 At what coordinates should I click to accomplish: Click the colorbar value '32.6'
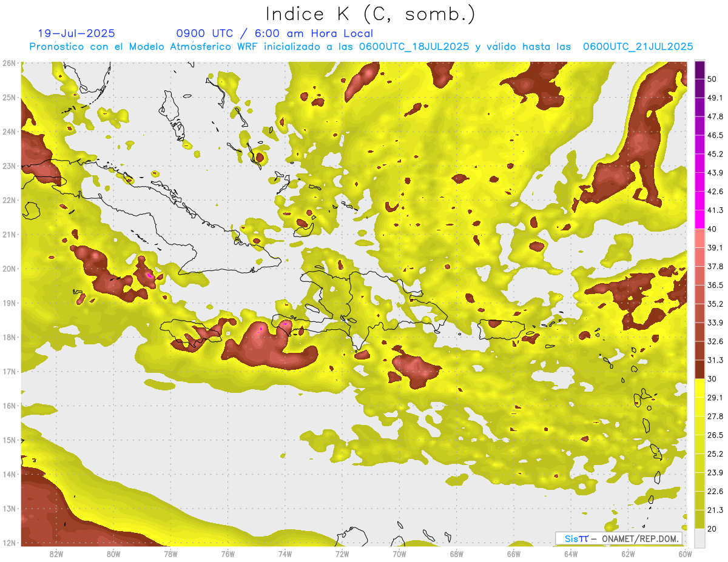click(x=715, y=341)
